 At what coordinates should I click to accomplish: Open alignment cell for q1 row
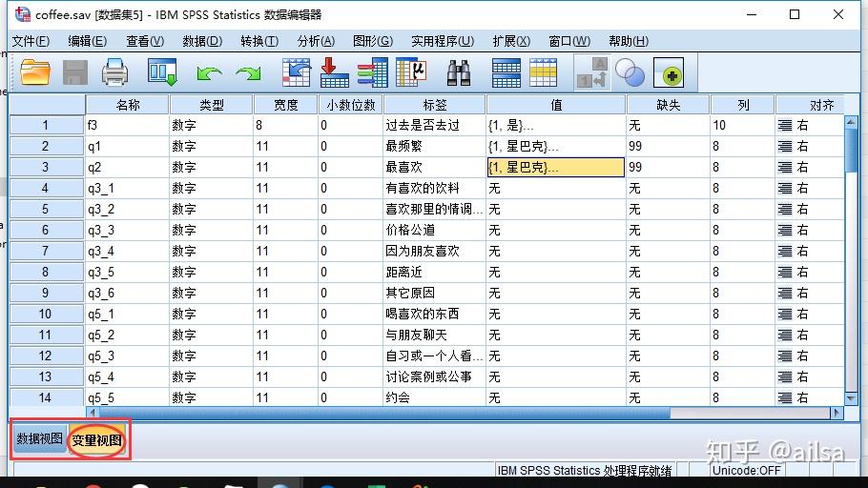click(x=810, y=147)
